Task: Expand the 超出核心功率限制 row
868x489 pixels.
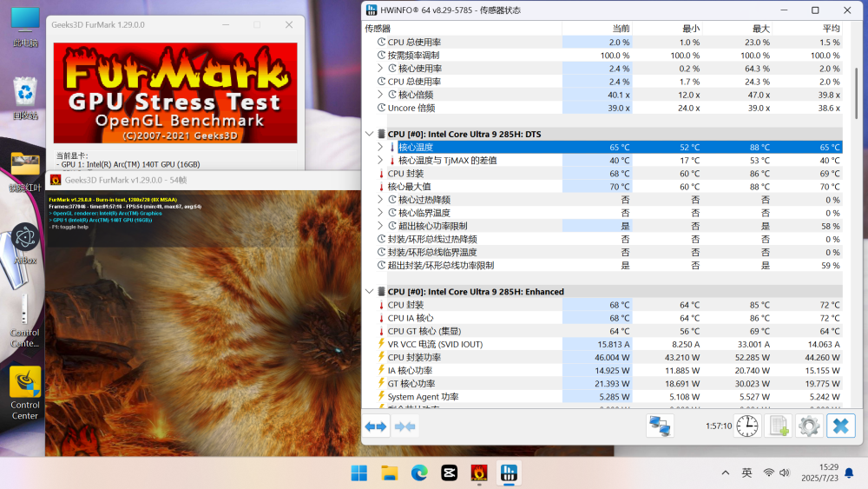Action: coord(380,226)
